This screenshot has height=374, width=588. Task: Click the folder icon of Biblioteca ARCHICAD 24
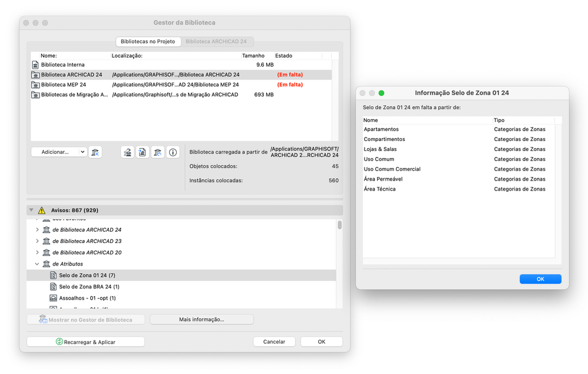click(35, 75)
